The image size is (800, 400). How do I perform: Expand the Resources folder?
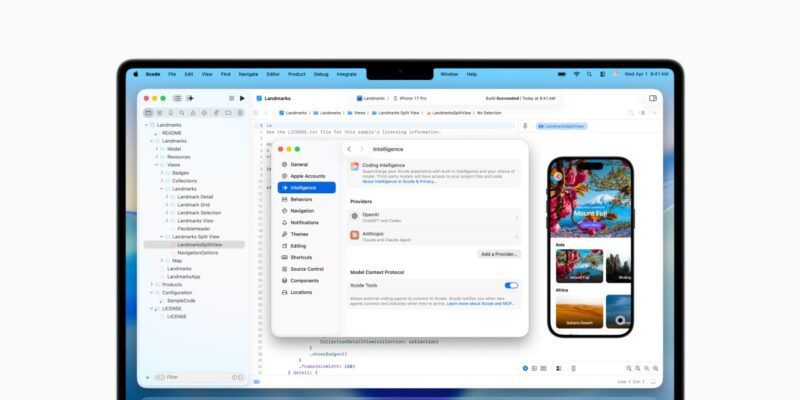click(157, 157)
